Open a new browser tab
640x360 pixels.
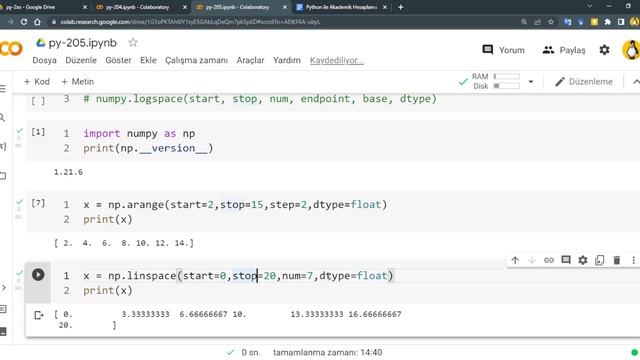(400, 7)
